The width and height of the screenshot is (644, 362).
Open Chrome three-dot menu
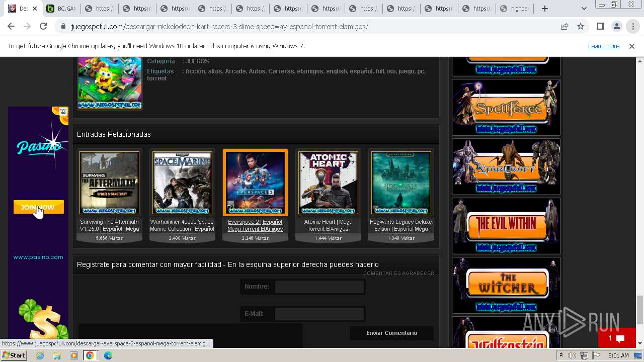tap(632, 26)
